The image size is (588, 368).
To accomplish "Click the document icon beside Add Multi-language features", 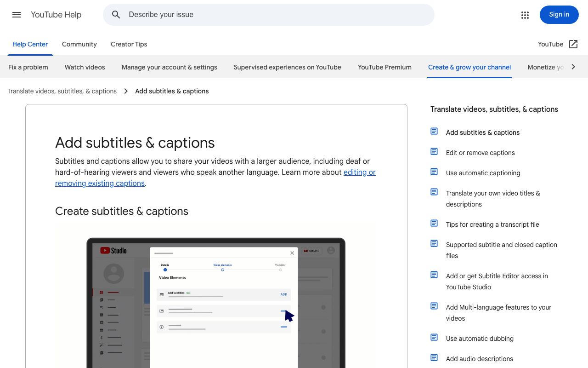I will [434, 306].
